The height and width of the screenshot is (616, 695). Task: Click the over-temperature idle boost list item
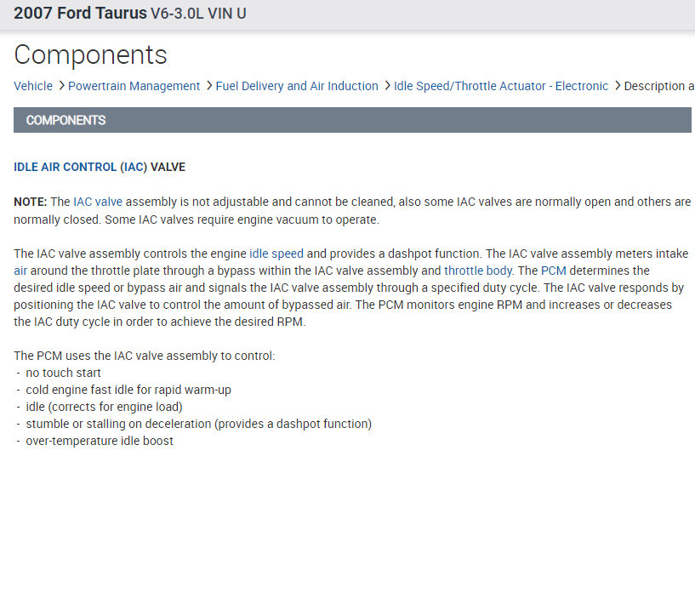click(x=100, y=441)
